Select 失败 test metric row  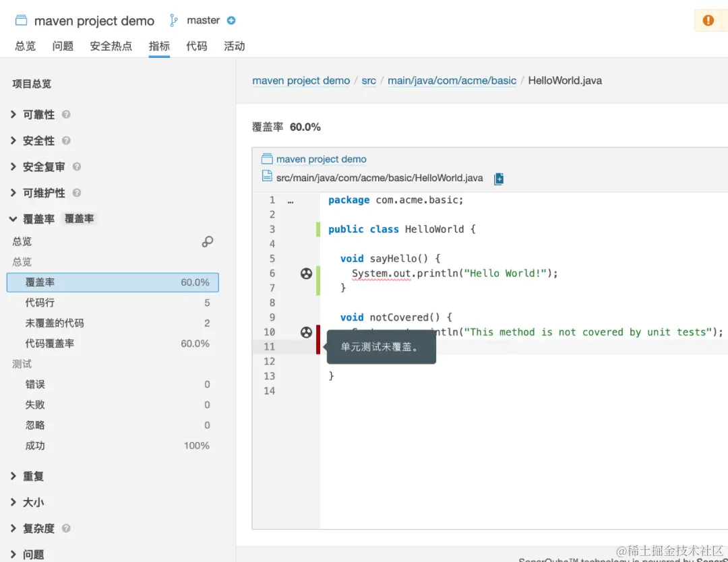[113, 405]
